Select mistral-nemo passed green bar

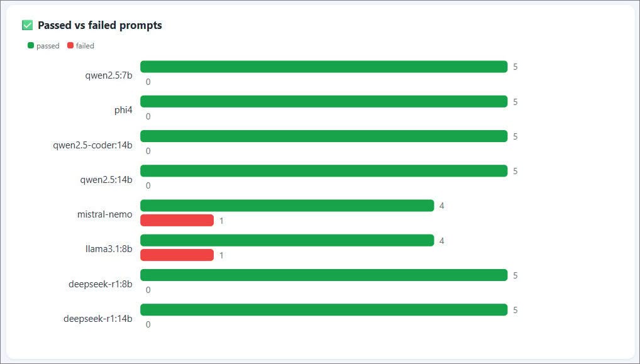click(x=287, y=206)
